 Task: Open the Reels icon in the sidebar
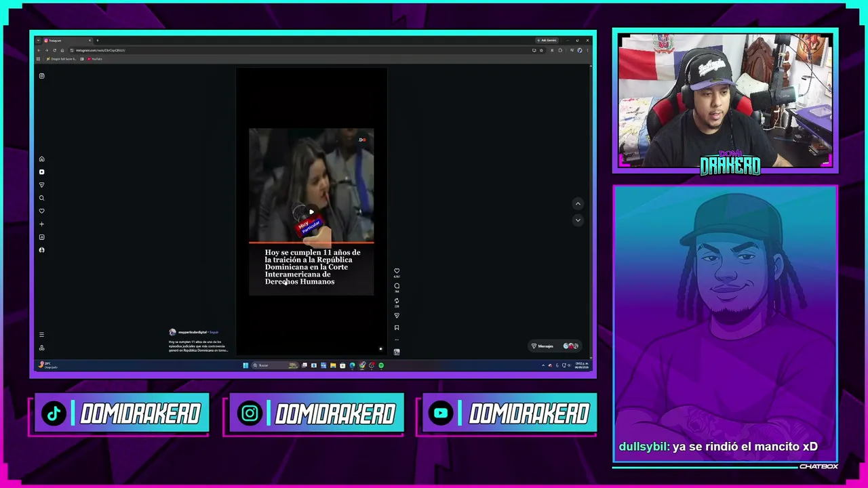(x=41, y=172)
